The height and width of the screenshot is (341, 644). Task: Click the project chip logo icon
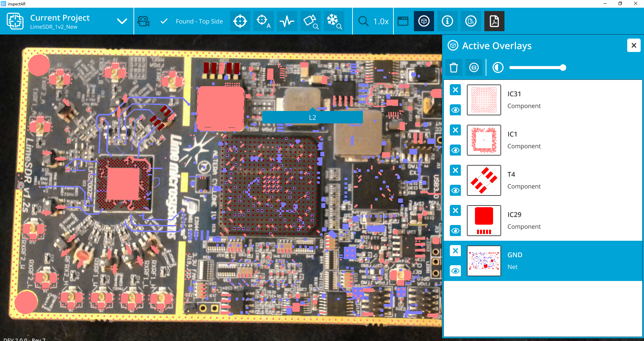point(15,21)
